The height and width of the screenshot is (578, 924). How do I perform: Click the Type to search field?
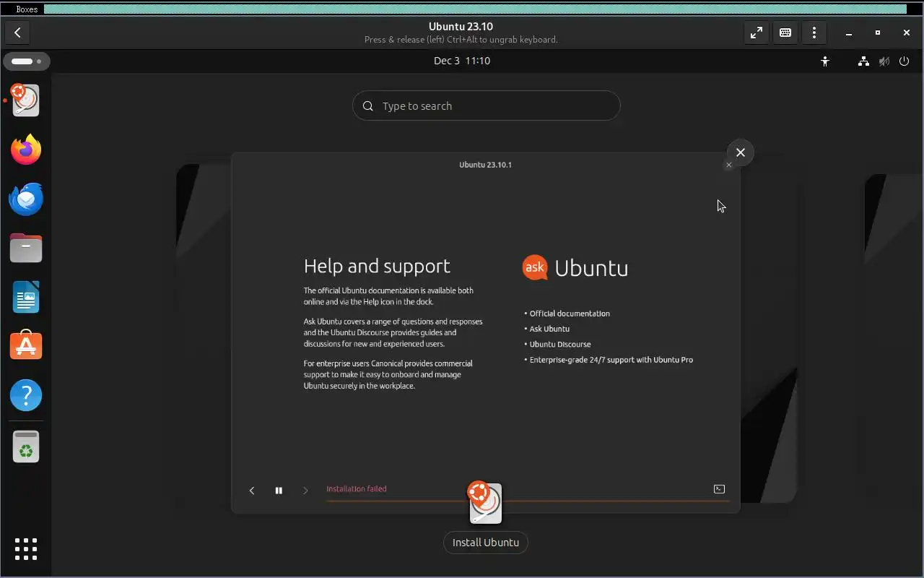click(486, 105)
